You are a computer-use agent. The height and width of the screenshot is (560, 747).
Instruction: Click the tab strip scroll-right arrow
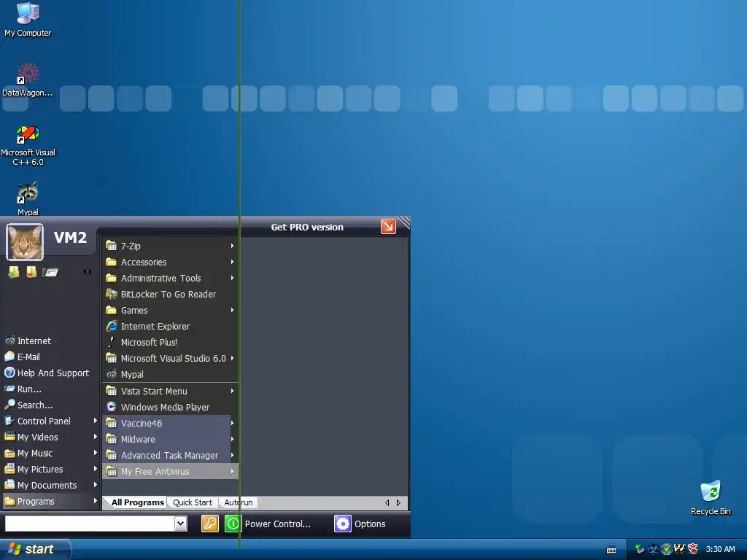point(399,502)
